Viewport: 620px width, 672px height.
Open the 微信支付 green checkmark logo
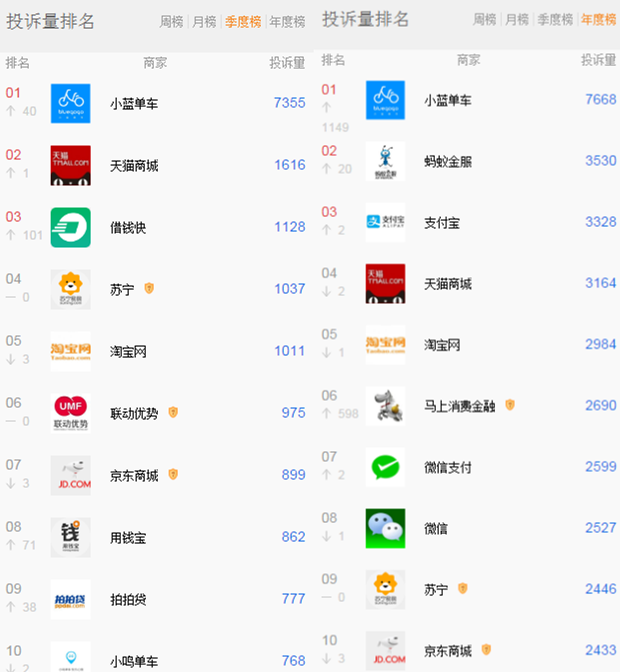click(385, 467)
